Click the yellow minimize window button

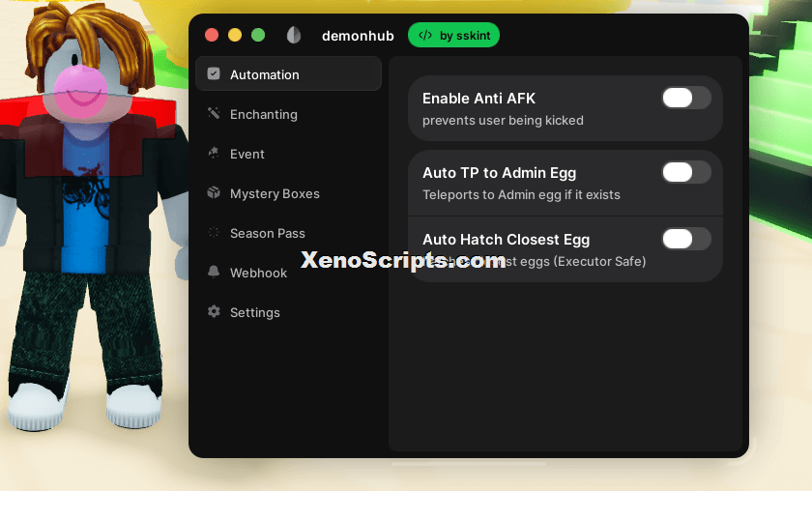(x=235, y=35)
